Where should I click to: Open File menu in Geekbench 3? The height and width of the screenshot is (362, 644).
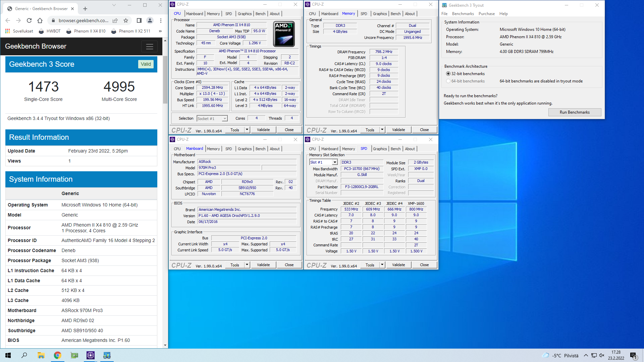444,14
